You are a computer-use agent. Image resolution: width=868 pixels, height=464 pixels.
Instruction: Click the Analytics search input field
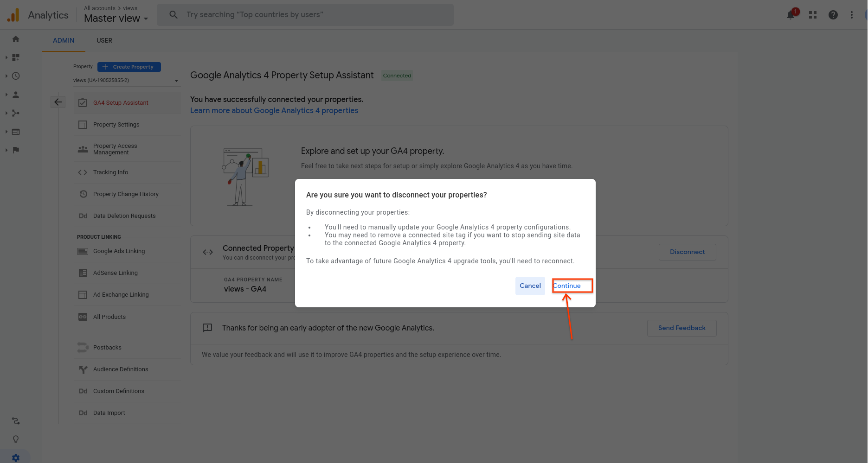tap(305, 15)
